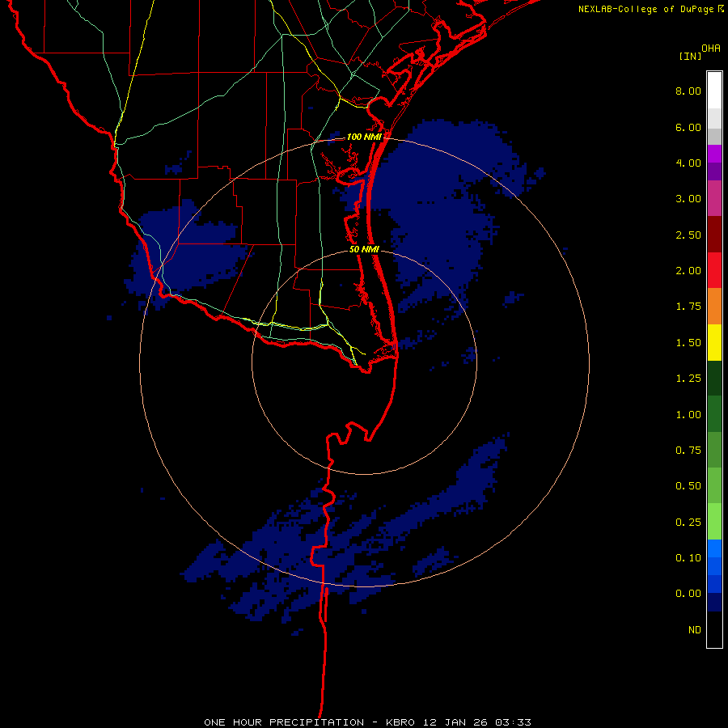The image size is (728, 728).
Task: Select the 2.50 legend value
Action: [688, 235]
